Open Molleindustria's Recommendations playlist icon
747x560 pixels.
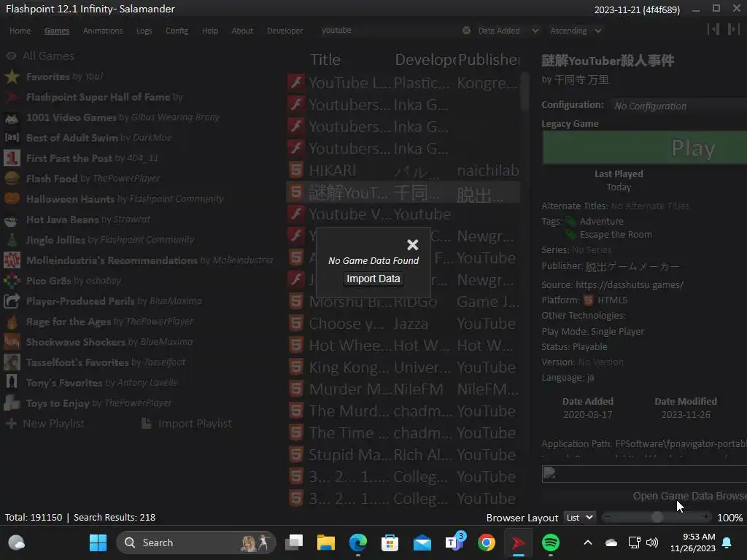tap(12, 260)
